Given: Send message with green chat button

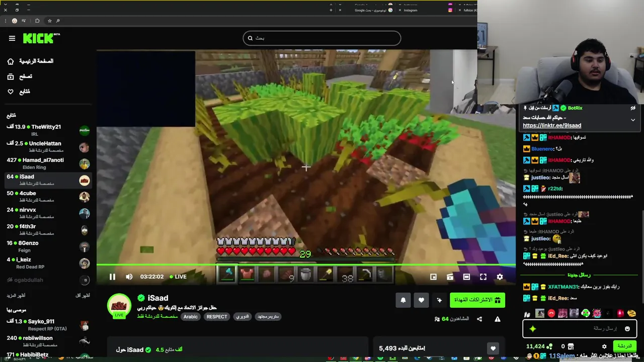Looking at the screenshot, I should tap(624, 346).
